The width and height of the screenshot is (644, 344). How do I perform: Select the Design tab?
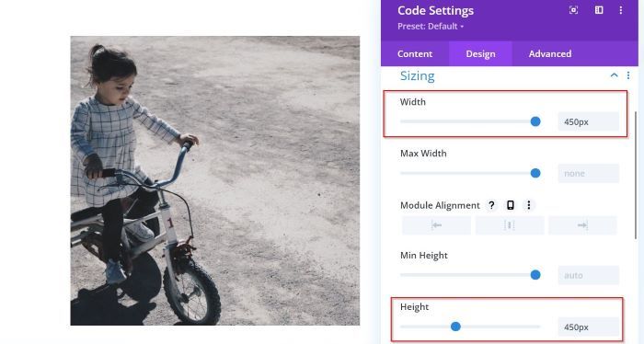point(480,53)
